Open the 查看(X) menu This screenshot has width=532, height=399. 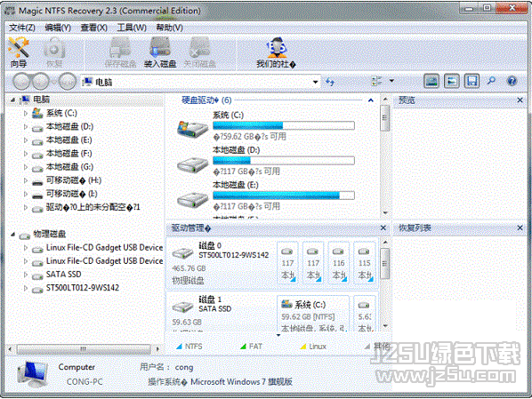click(94, 28)
